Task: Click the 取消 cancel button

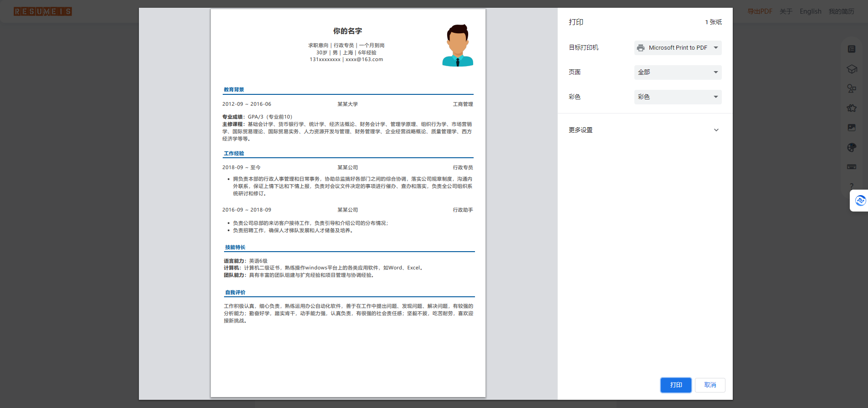Action: (x=710, y=385)
